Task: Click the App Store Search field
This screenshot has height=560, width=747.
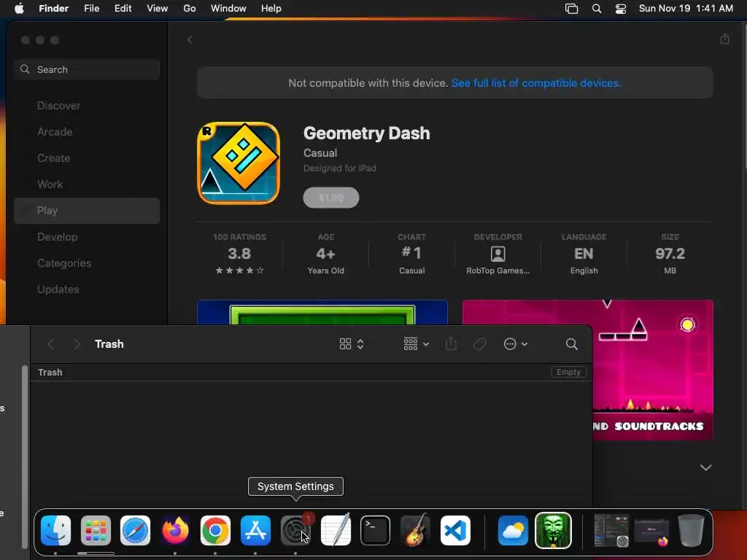Action: [x=88, y=69]
